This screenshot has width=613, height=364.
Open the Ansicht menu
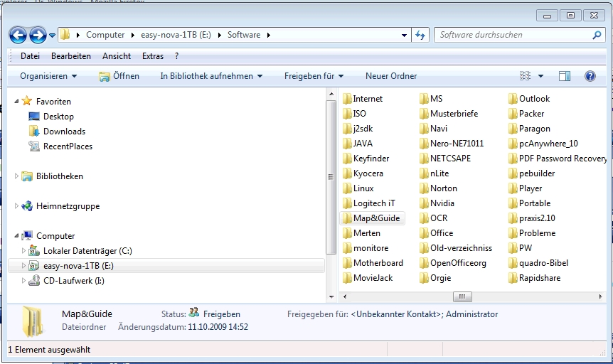click(117, 56)
